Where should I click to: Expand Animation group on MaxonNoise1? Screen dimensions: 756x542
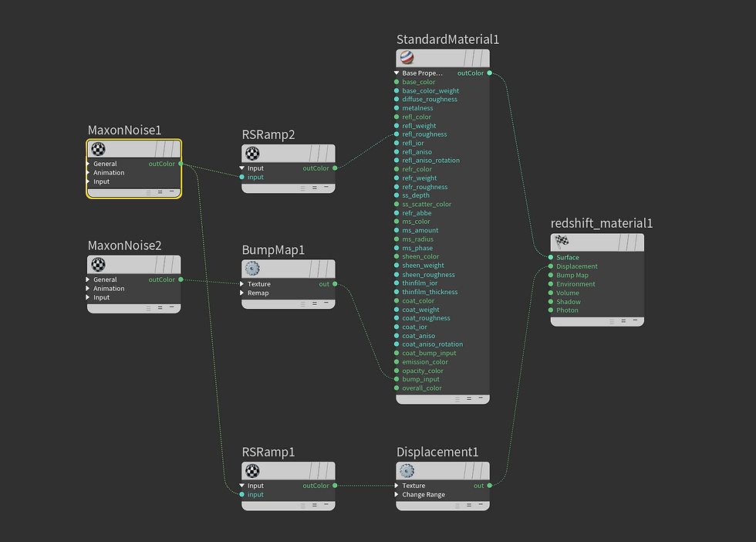88,172
